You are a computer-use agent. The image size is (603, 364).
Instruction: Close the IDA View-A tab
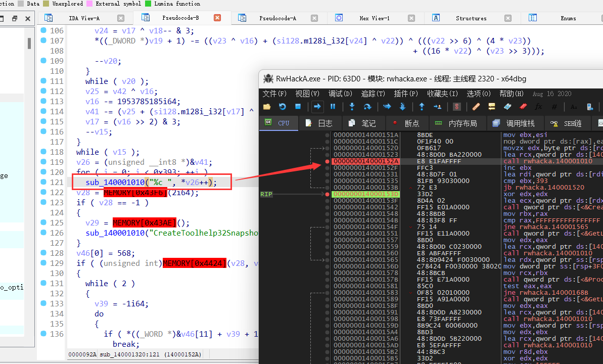(x=121, y=18)
